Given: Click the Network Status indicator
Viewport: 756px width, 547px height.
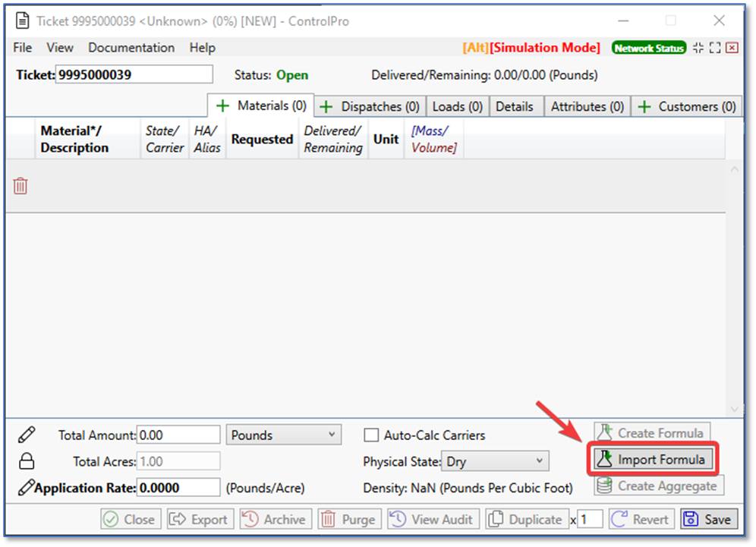Looking at the screenshot, I should click(648, 48).
